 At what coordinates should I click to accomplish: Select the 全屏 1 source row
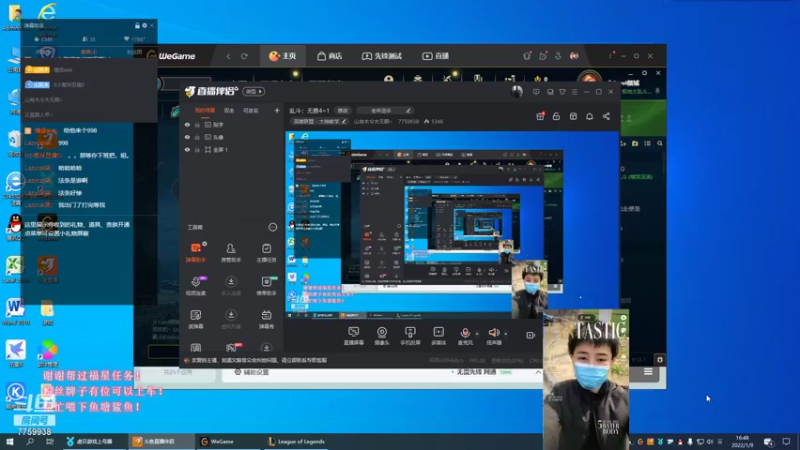click(231, 149)
